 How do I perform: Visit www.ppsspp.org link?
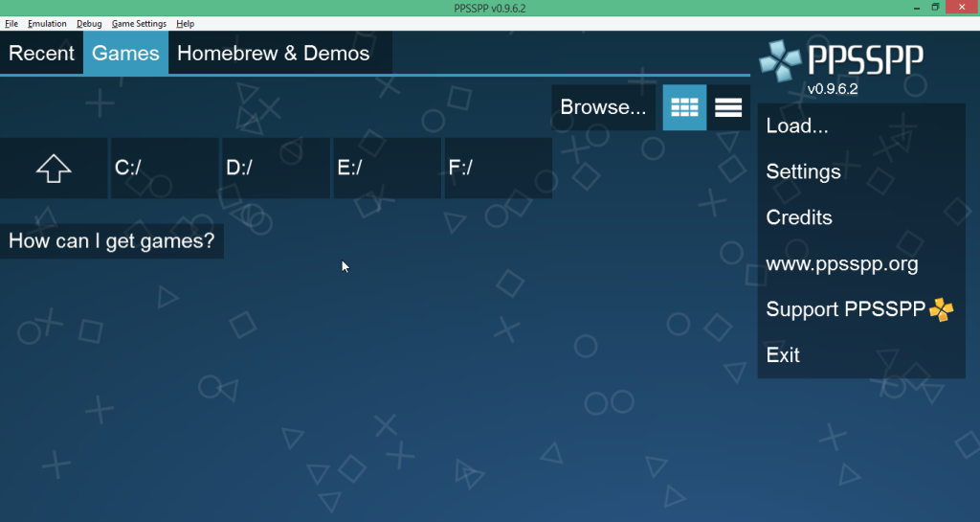click(861, 263)
